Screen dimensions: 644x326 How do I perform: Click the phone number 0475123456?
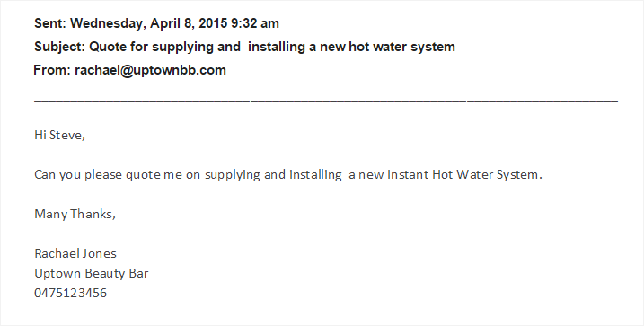[71, 293]
